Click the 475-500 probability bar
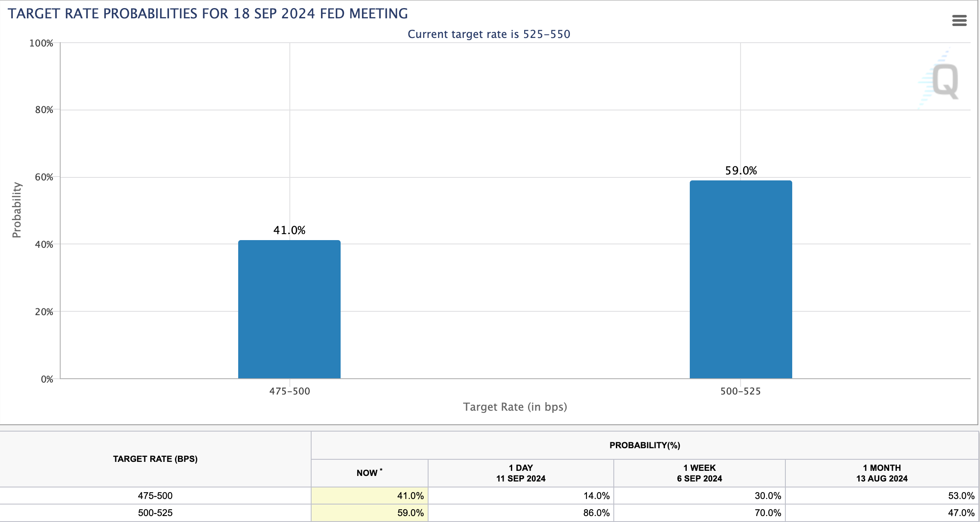Viewport: 980px width, 522px height. click(x=289, y=309)
